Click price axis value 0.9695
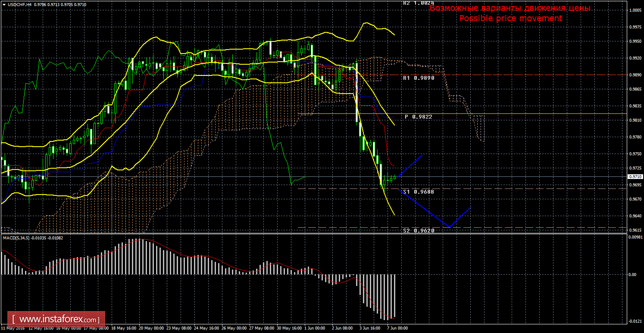The width and height of the screenshot is (644, 333). click(x=635, y=185)
